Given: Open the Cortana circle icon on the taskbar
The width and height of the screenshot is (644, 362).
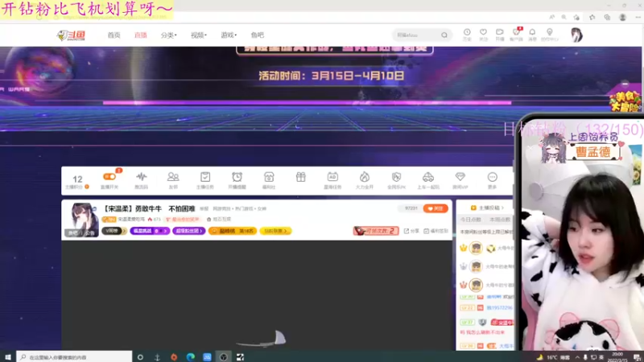Looking at the screenshot, I should 140,357.
